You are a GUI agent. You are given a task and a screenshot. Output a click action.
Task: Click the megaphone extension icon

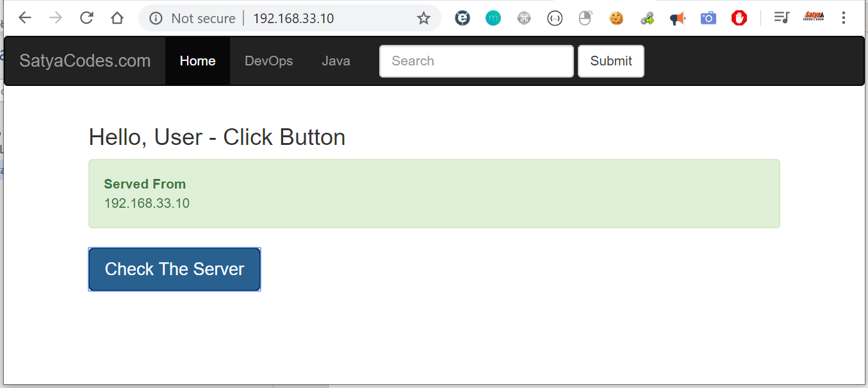677,19
